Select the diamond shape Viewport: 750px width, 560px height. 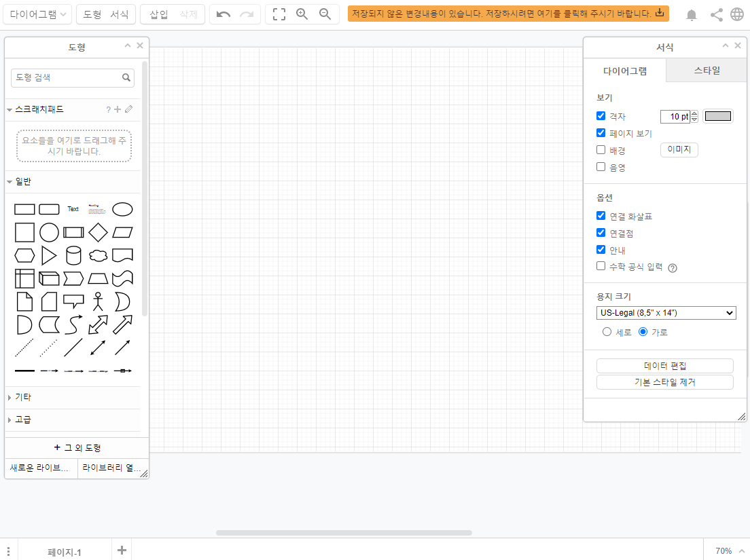click(98, 232)
